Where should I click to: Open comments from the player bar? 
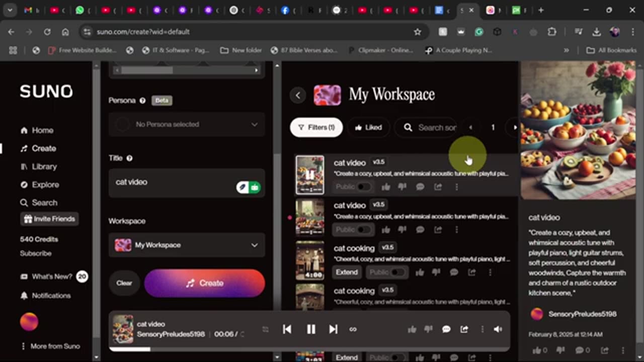(x=446, y=329)
